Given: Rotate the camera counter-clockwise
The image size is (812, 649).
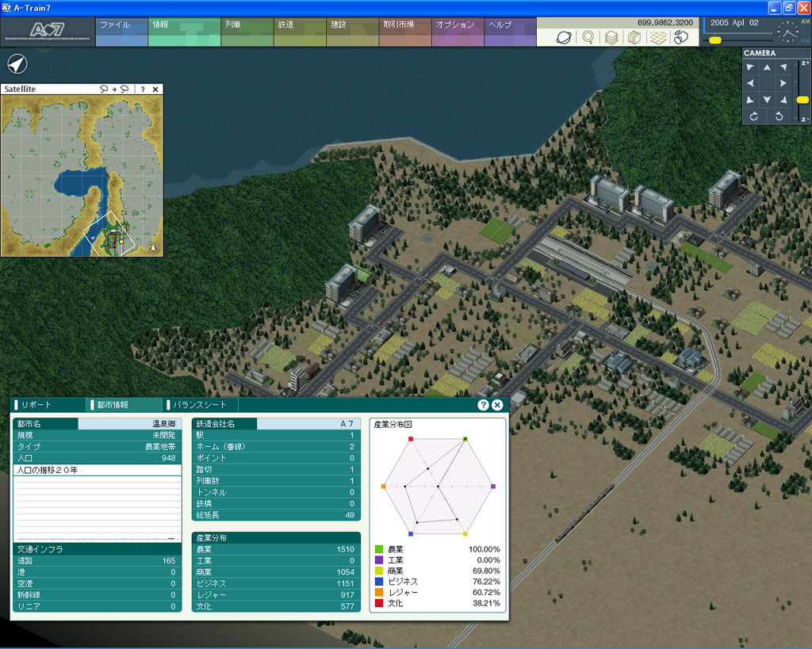Looking at the screenshot, I should click(779, 116).
